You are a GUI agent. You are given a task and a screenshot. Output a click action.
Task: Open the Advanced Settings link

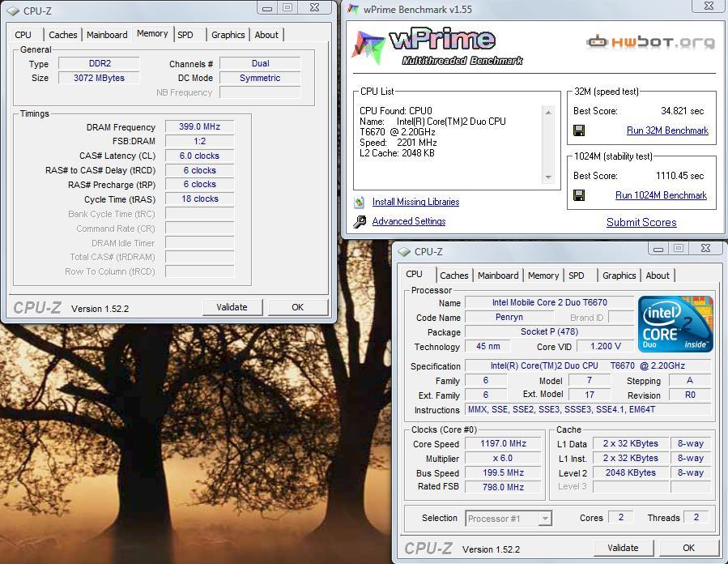pyautogui.click(x=409, y=221)
